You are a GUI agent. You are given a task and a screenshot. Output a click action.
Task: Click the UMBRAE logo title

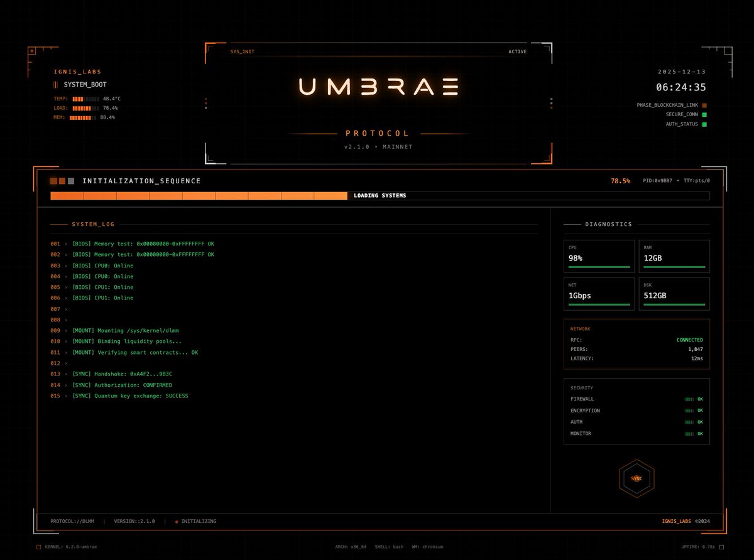(x=378, y=87)
